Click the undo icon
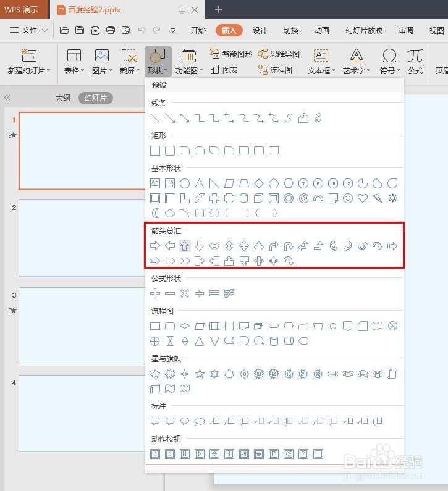Image resolution: width=448 pixels, height=491 pixels. tap(142, 30)
